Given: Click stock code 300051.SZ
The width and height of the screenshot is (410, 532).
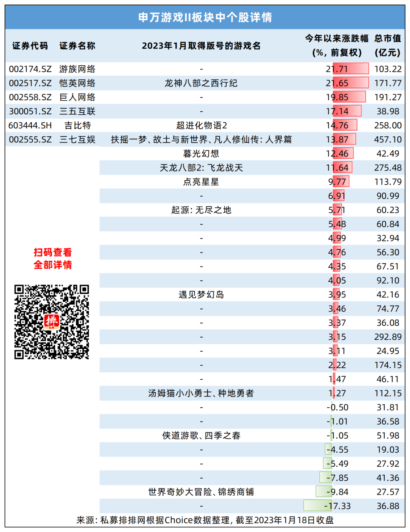Looking at the screenshot, I should pos(30,111).
